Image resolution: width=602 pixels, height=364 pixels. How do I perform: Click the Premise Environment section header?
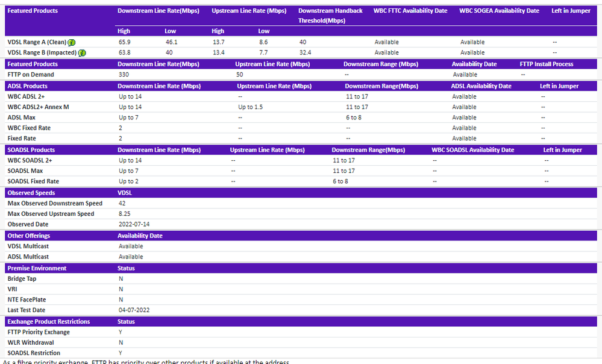click(x=37, y=268)
